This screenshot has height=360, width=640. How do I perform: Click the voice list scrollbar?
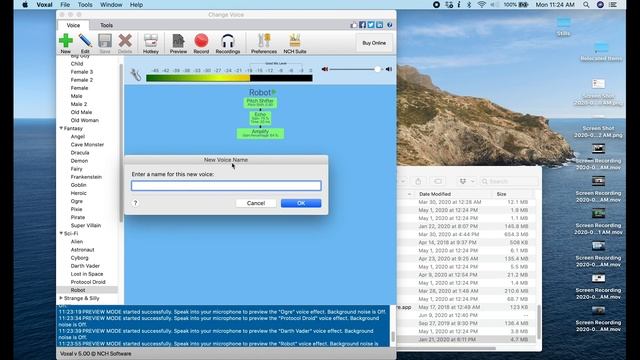[121, 143]
